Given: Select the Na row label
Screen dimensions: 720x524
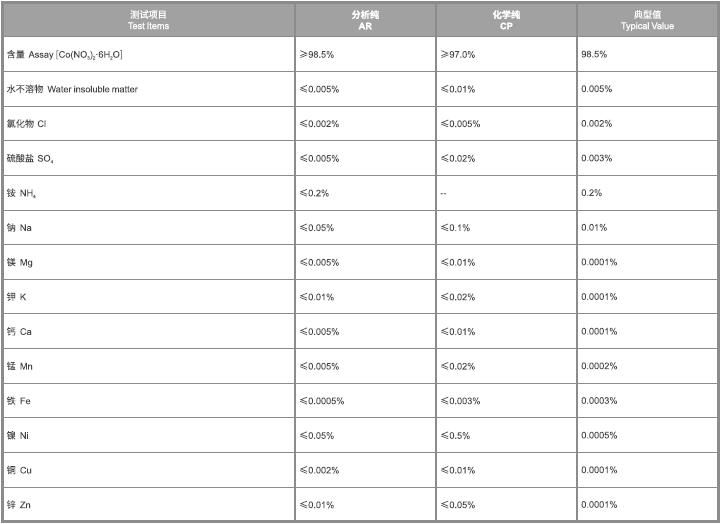Looking at the screenshot, I should click(x=20, y=228).
